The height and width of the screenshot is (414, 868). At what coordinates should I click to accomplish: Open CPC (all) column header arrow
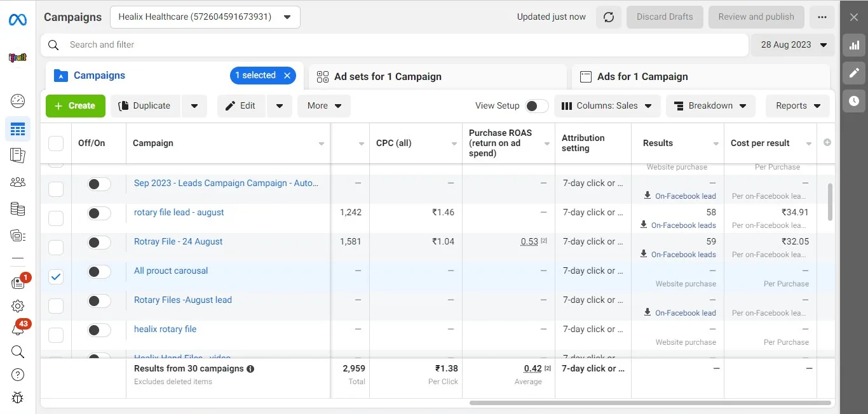[x=454, y=144]
